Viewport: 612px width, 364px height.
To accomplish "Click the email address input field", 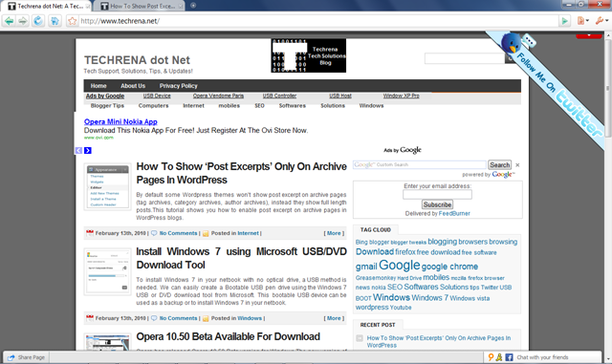I will [437, 194].
